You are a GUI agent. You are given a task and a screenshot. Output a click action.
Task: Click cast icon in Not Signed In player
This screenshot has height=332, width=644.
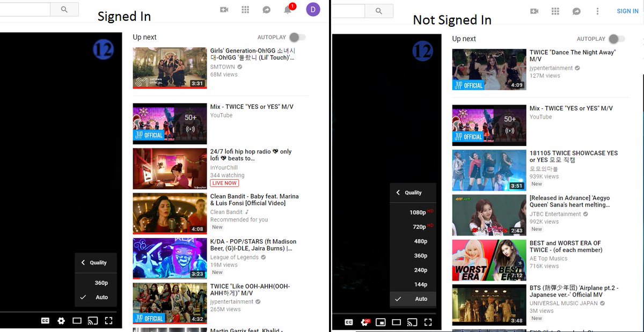(x=412, y=322)
